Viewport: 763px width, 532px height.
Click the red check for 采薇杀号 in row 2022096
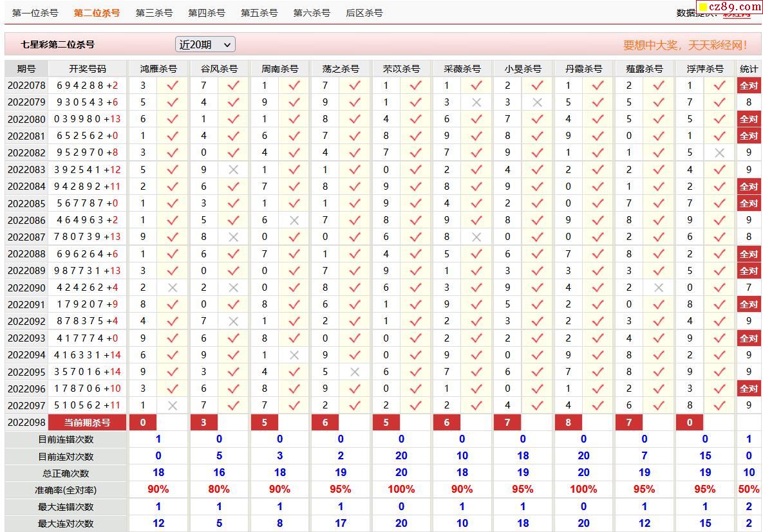tap(476, 389)
